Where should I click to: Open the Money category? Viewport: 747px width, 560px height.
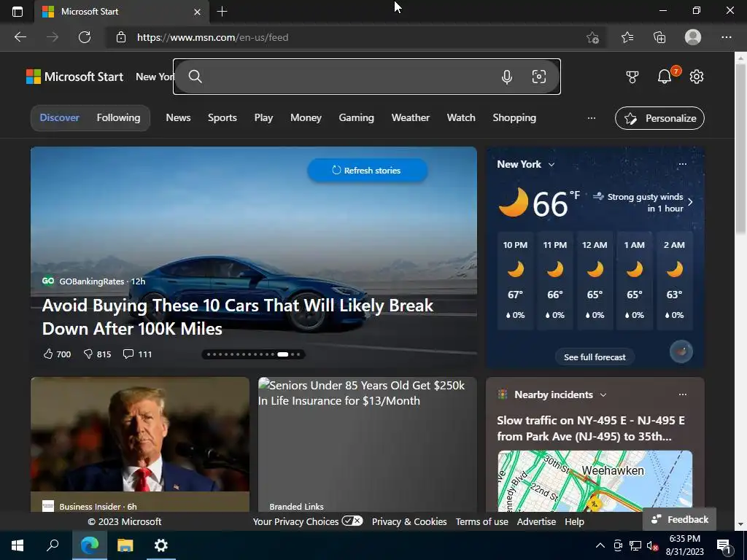tap(306, 117)
